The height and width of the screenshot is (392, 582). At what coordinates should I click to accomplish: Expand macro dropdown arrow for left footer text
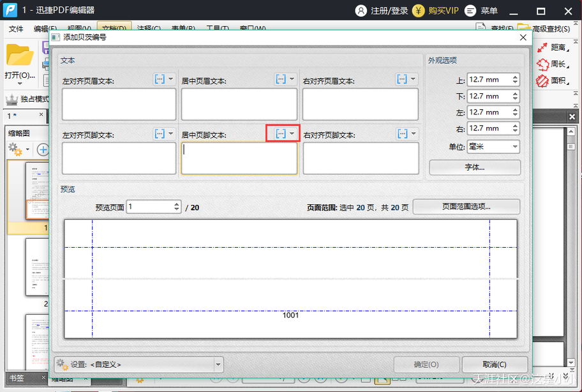pos(171,133)
